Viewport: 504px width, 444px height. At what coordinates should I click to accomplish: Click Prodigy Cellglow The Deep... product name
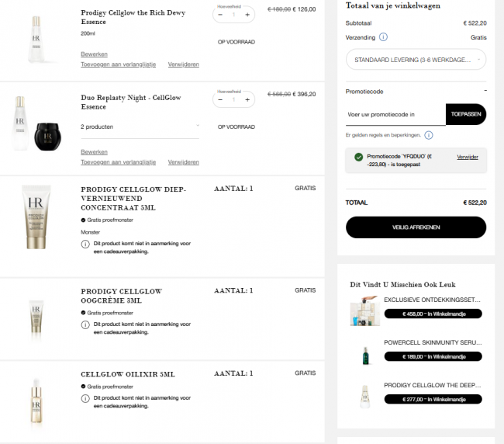[433, 386]
